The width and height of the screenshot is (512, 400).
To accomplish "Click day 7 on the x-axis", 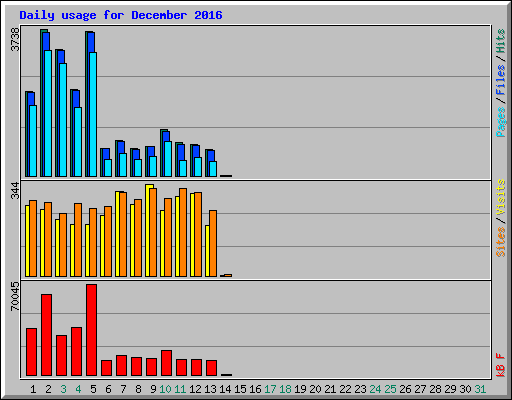I will tap(123, 389).
